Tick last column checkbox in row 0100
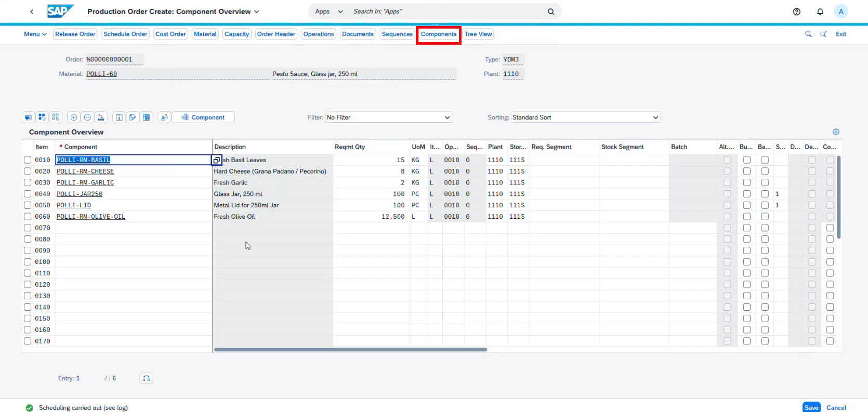 tap(830, 262)
